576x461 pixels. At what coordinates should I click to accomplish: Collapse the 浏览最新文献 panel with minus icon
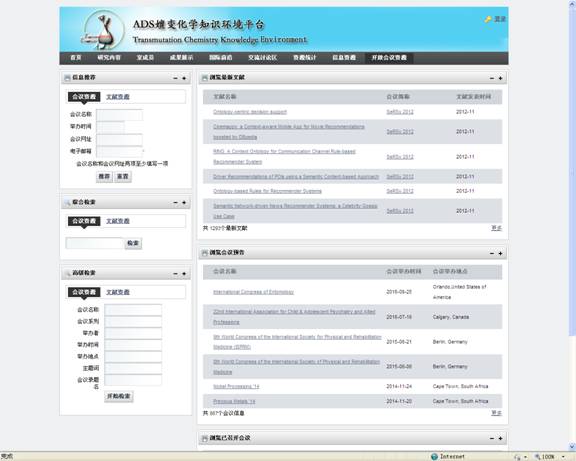(492, 78)
